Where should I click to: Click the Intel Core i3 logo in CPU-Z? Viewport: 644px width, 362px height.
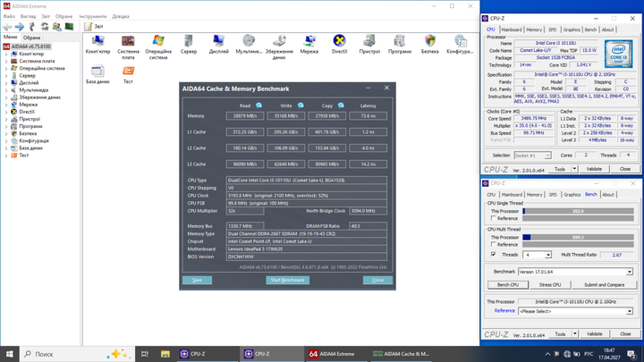(619, 54)
